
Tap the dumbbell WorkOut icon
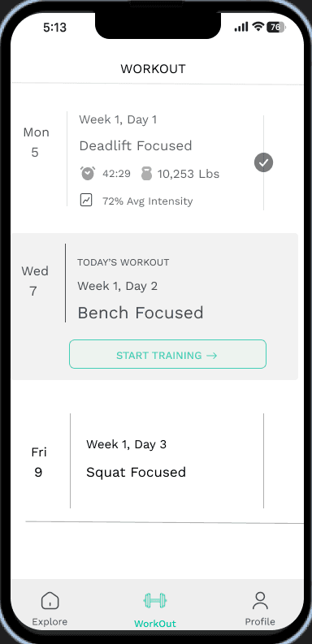click(155, 600)
